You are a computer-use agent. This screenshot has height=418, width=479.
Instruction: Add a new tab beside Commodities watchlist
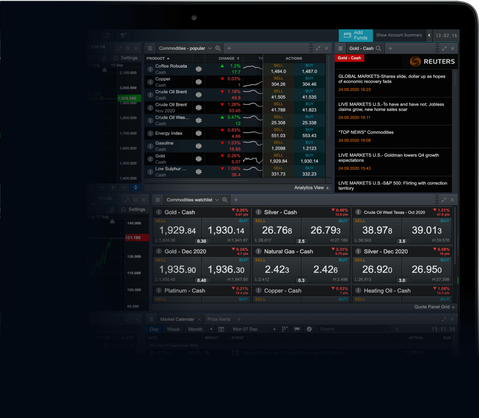pos(236,200)
